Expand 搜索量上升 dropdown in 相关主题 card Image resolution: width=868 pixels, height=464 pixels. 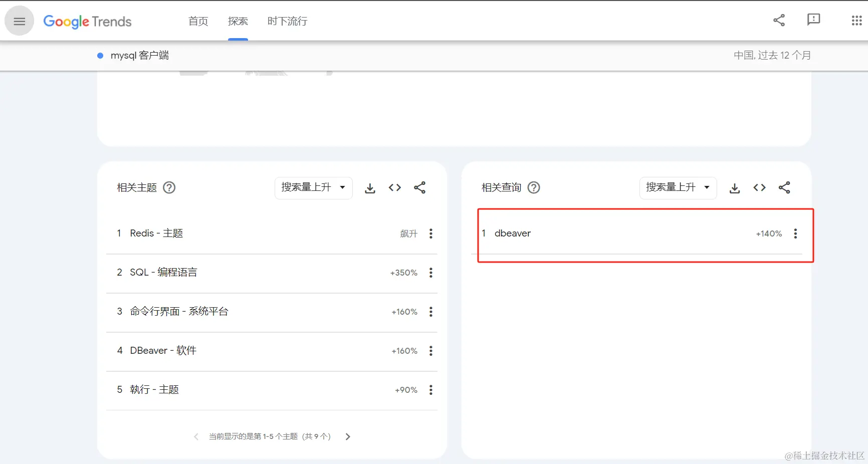tap(313, 187)
